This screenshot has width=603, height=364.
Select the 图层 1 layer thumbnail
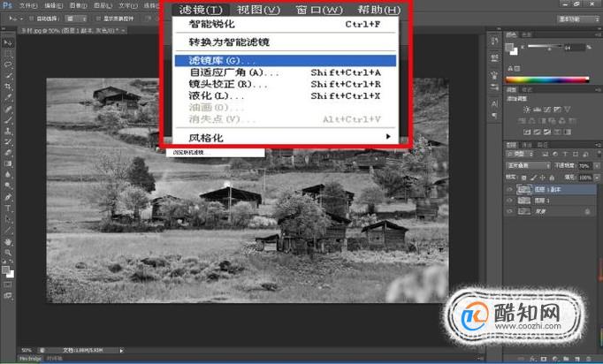click(x=523, y=201)
